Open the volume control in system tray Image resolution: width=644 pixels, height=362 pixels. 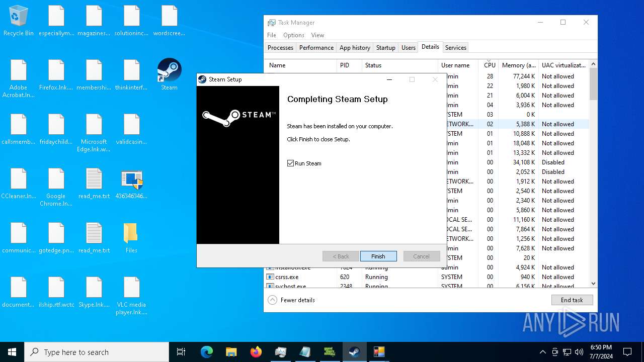point(579,352)
